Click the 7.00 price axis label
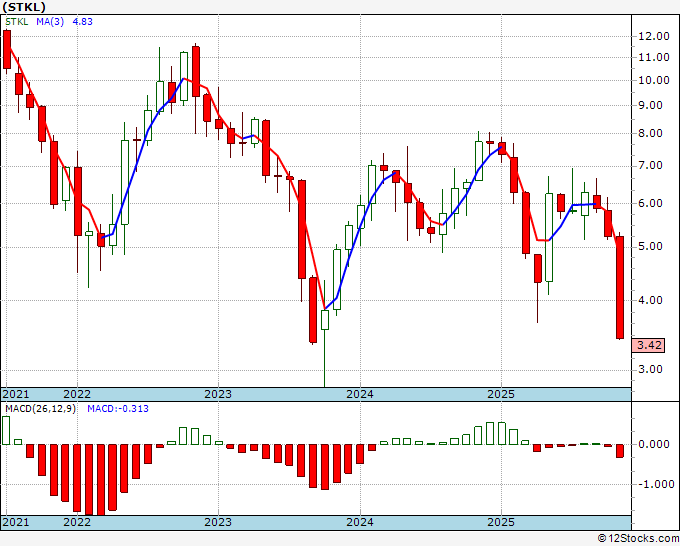The height and width of the screenshot is (546, 680). 651,166
